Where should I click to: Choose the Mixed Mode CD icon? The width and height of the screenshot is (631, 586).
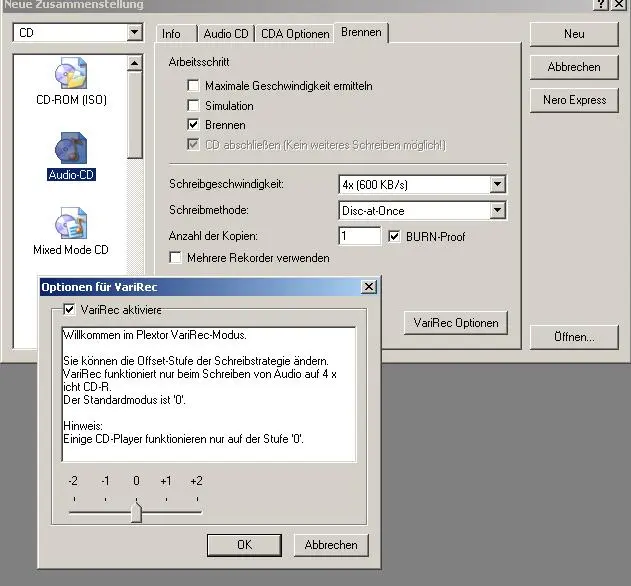(x=71, y=226)
